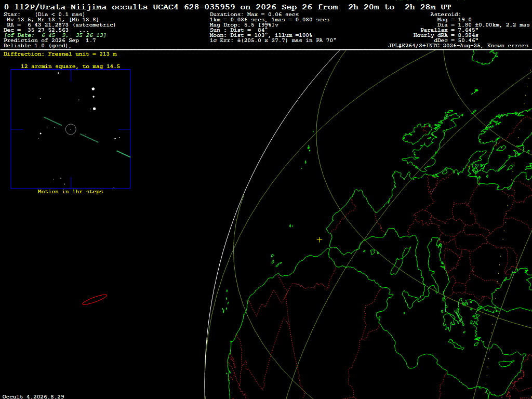Click the 1σ Err ellipse info line
This screenshot has width=532, height=399.
click(273, 41)
